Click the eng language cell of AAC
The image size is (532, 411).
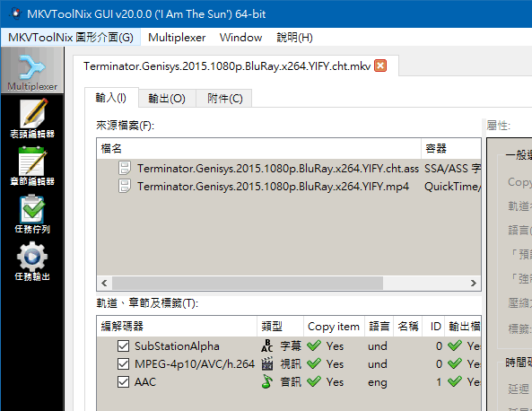coord(378,382)
